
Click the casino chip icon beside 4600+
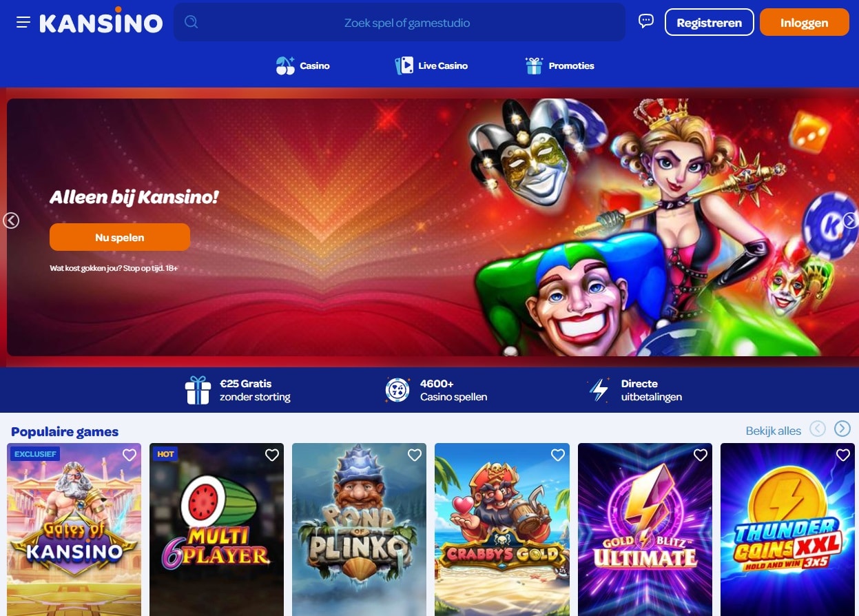pos(397,390)
